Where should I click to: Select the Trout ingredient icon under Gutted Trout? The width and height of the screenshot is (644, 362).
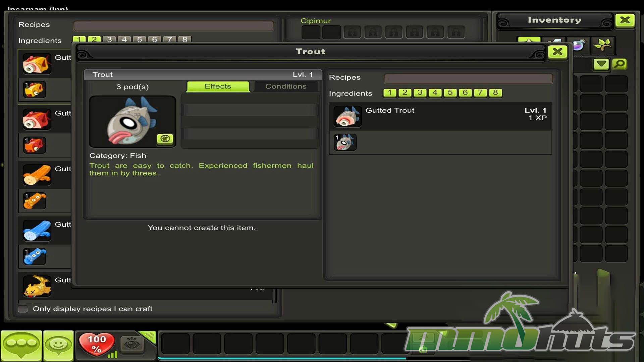tap(345, 142)
